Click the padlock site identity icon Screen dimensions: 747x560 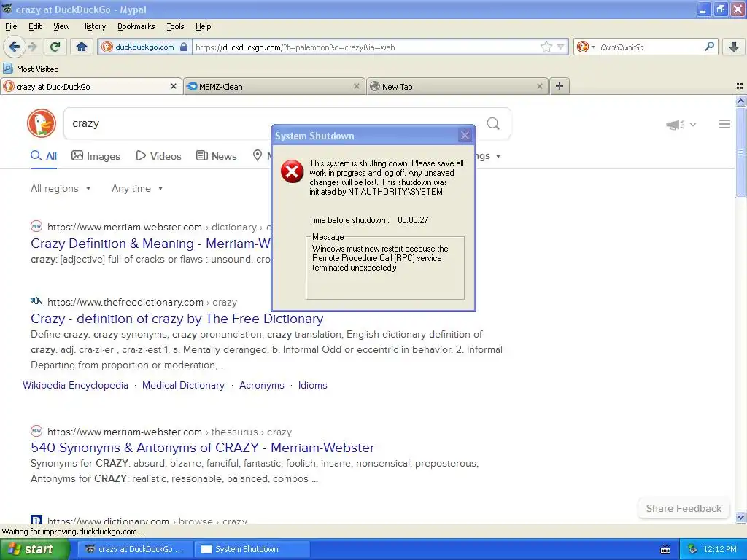tap(184, 47)
